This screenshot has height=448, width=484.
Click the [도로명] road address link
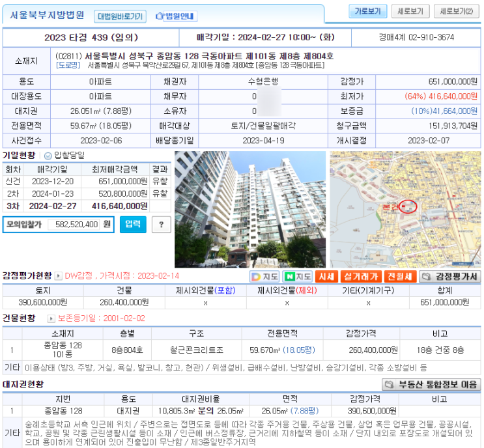coord(68,65)
